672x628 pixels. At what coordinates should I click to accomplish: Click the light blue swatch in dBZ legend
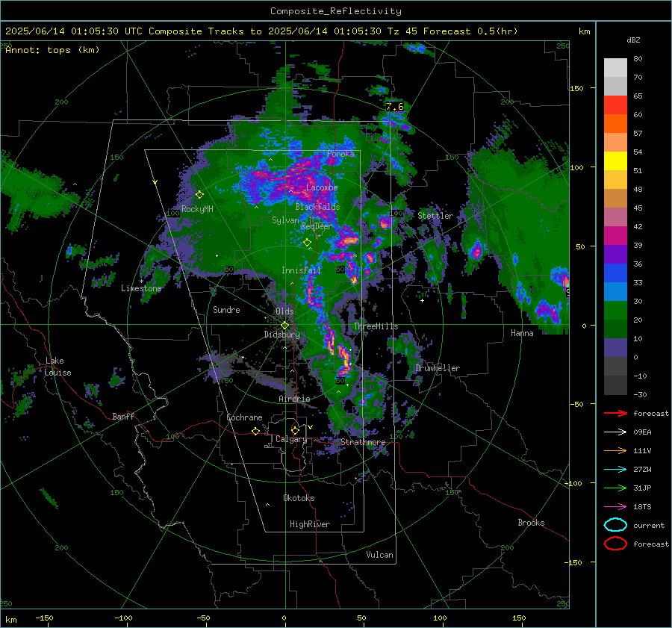tap(615, 292)
